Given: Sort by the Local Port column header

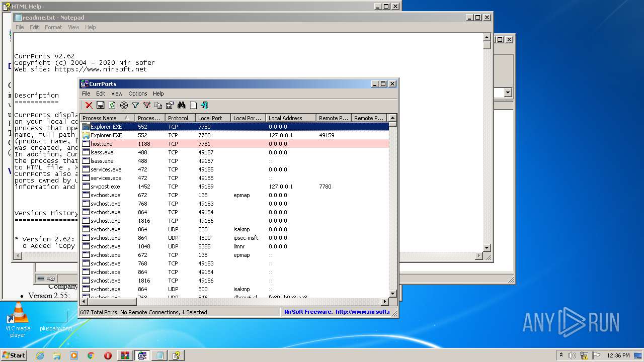Looking at the screenshot, I should click(x=213, y=118).
